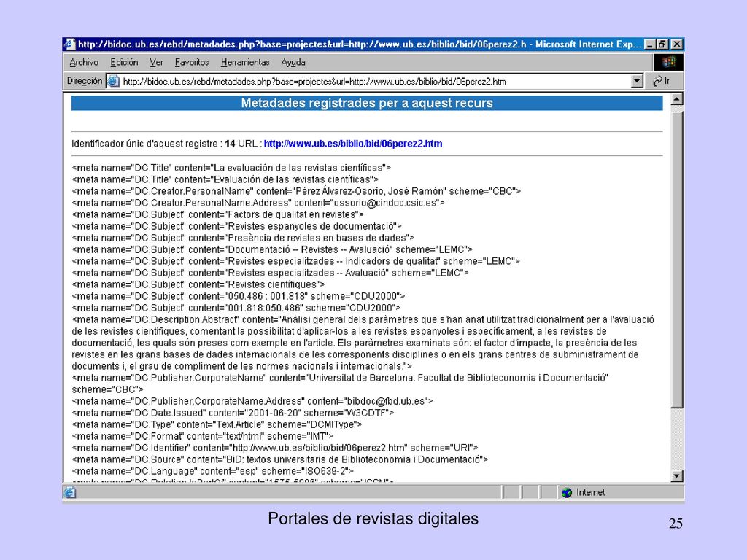
Task: Click the Windows logo throbber icon
Action: (668, 63)
